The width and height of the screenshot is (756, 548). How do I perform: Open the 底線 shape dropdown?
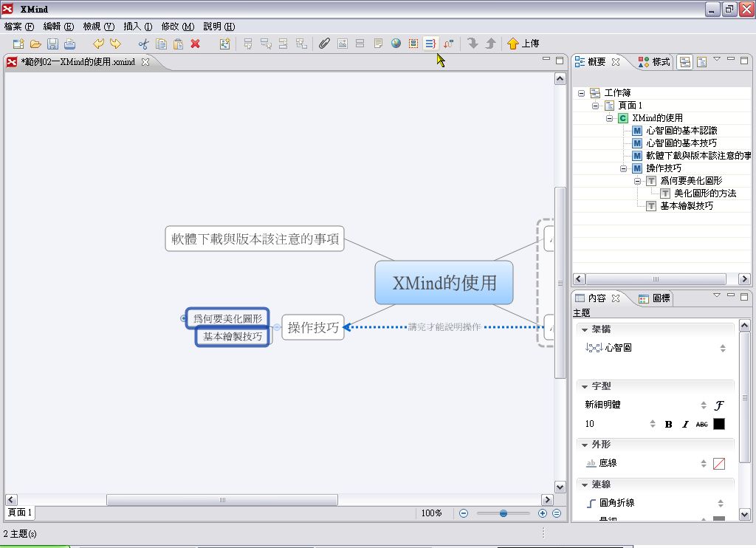[x=704, y=463]
